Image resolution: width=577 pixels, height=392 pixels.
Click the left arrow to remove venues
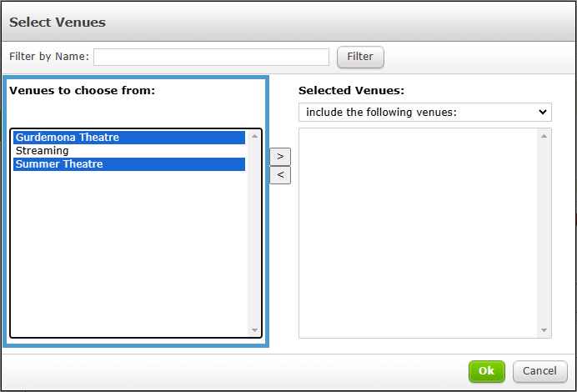point(280,175)
